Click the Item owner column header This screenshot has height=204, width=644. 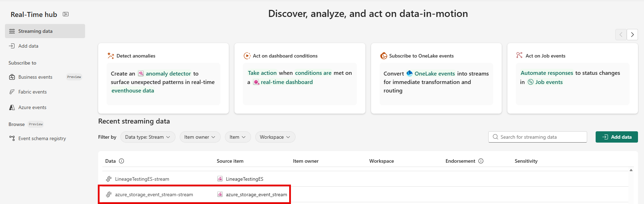pos(306,161)
